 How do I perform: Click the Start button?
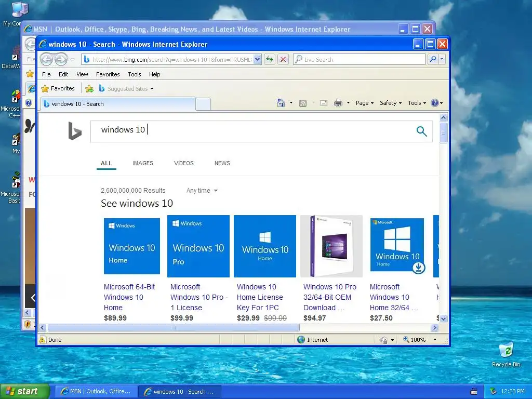pos(25,391)
